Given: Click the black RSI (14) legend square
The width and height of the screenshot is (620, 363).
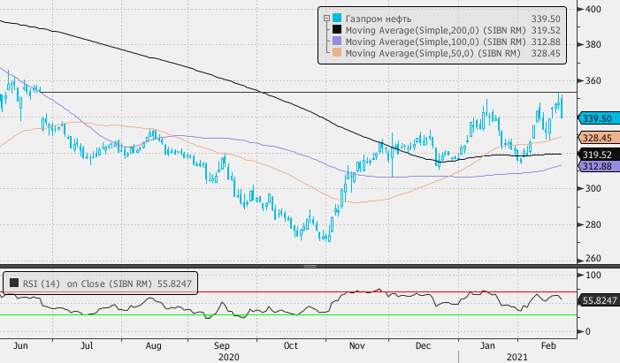Looking at the screenshot, I should (x=14, y=283).
